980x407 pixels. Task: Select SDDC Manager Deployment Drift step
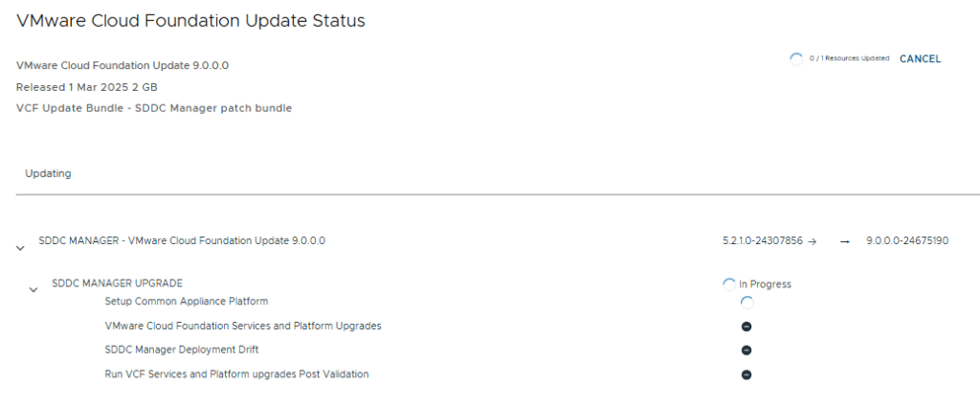(182, 350)
